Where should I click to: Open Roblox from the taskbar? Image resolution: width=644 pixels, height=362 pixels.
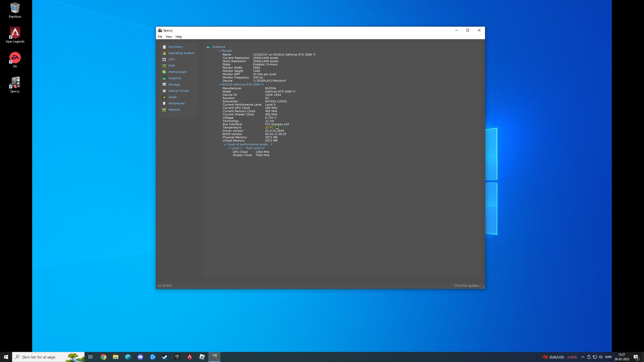pyautogui.click(x=202, y=357)
